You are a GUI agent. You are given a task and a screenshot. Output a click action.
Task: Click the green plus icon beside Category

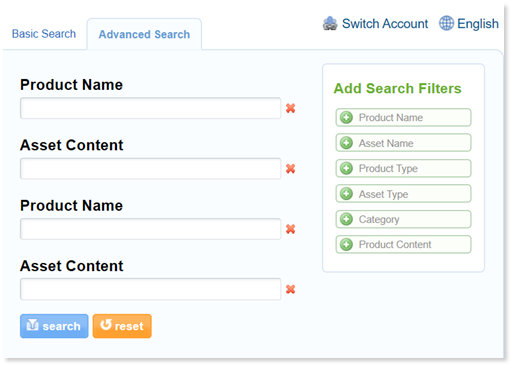coord(346,219)
